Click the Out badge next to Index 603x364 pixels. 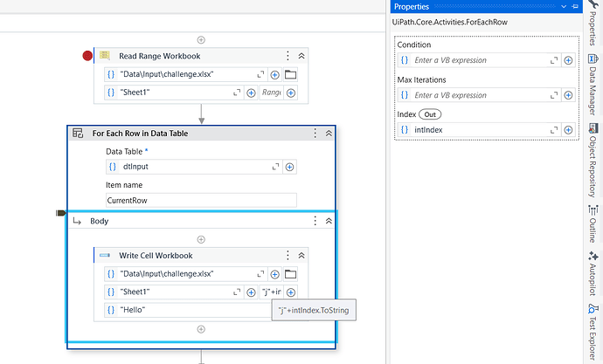[x=430, y=114]
